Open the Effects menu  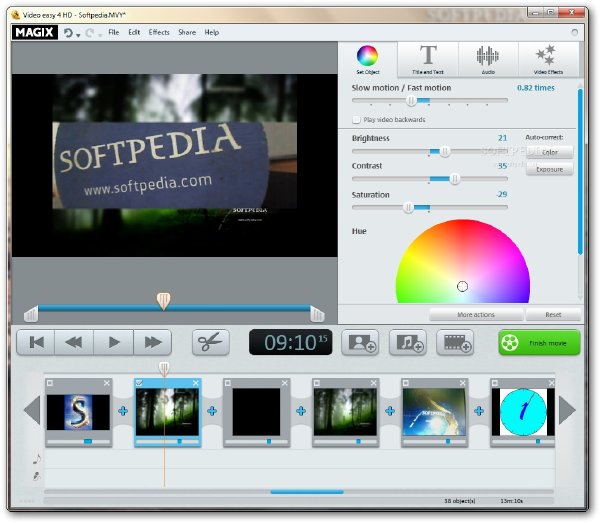[159, 32]
